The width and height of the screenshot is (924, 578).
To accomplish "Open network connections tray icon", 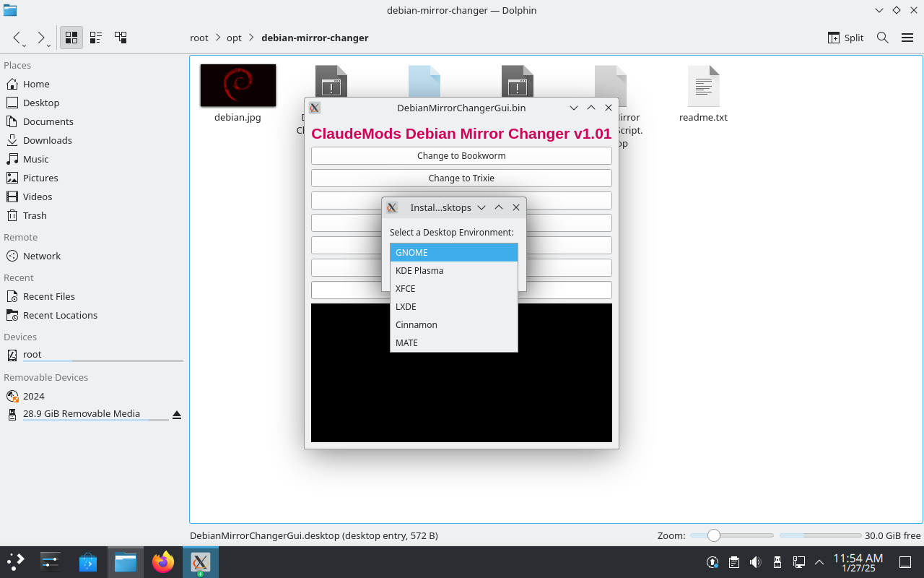I will [x=799, y=562].
